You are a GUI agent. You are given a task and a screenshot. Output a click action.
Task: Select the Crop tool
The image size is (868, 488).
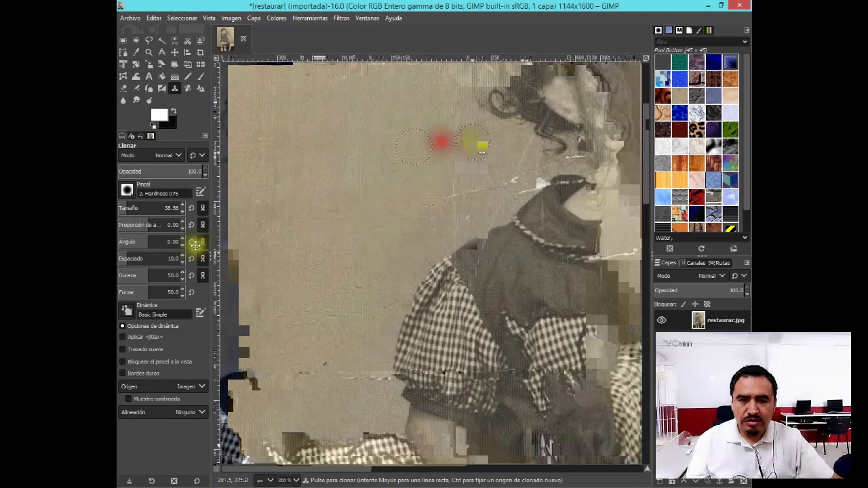(201, 52)
